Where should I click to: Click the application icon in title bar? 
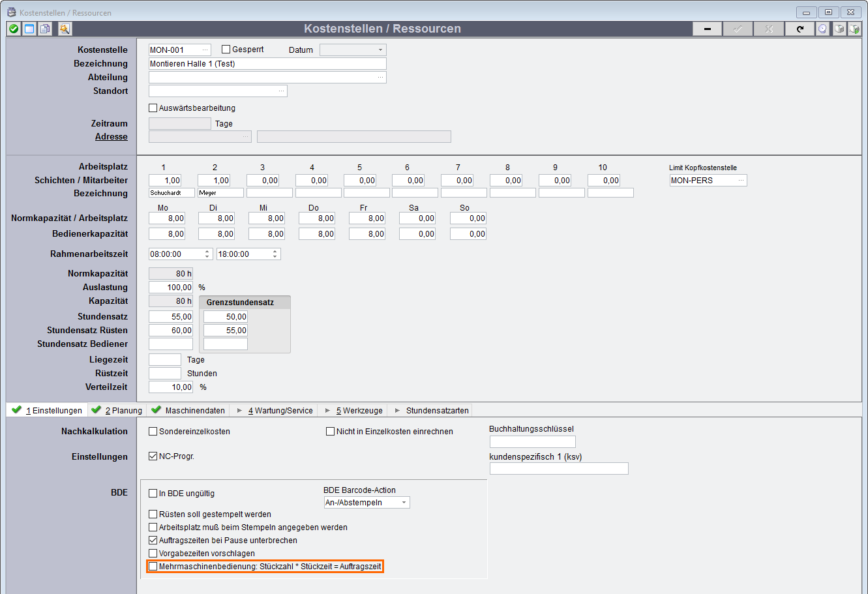(x=11, y=12)
